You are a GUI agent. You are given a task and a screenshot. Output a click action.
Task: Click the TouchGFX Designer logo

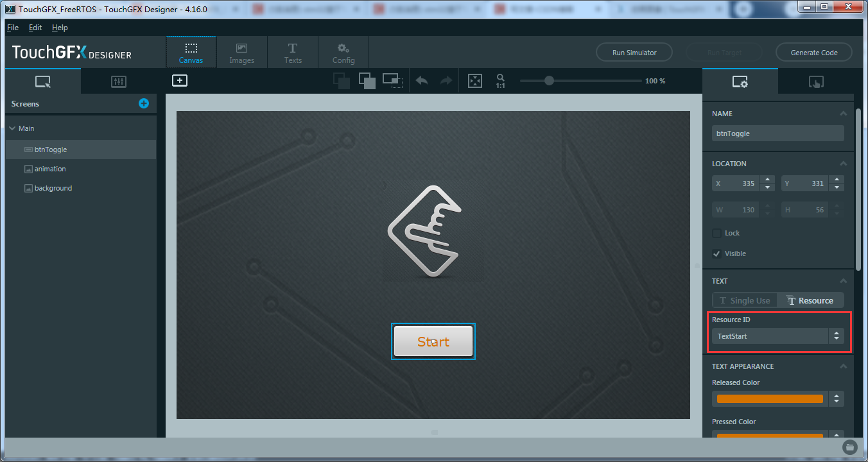tap(72, 53)
